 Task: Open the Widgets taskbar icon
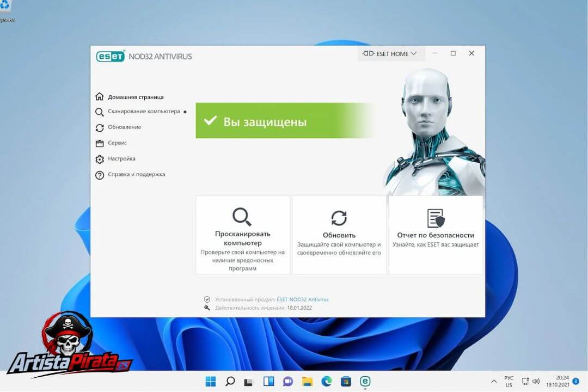pyautogui.click(x=268, y=382)
